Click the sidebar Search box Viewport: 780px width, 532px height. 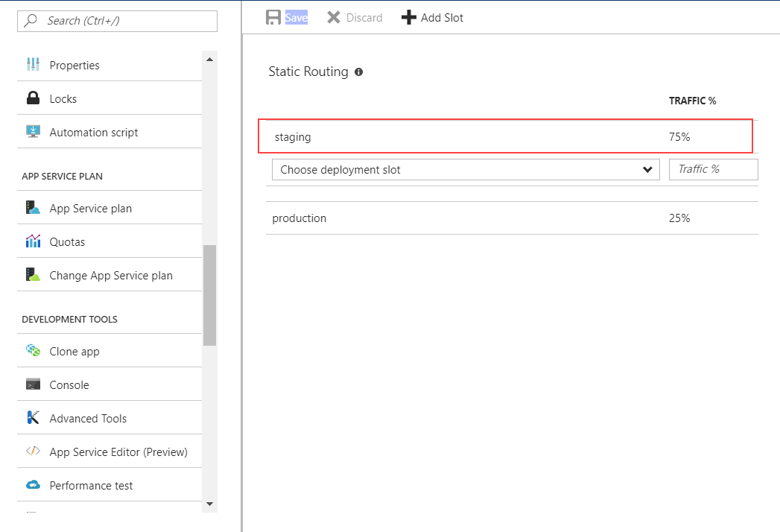point(118,21)
